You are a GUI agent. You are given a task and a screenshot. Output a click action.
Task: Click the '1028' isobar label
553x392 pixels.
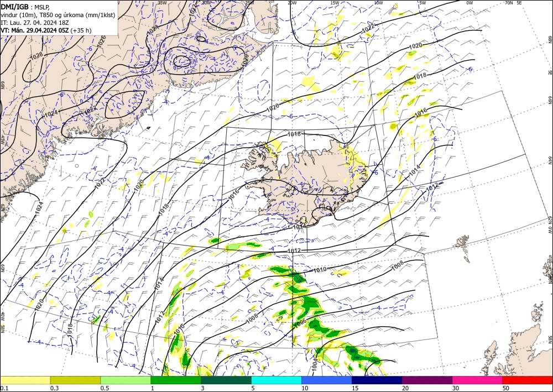click(36, 55)
